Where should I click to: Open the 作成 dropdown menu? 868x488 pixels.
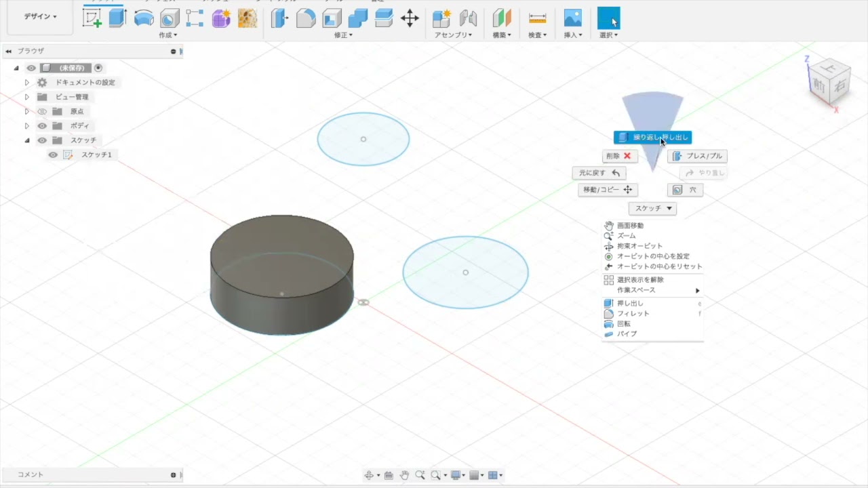pos(167,35)
